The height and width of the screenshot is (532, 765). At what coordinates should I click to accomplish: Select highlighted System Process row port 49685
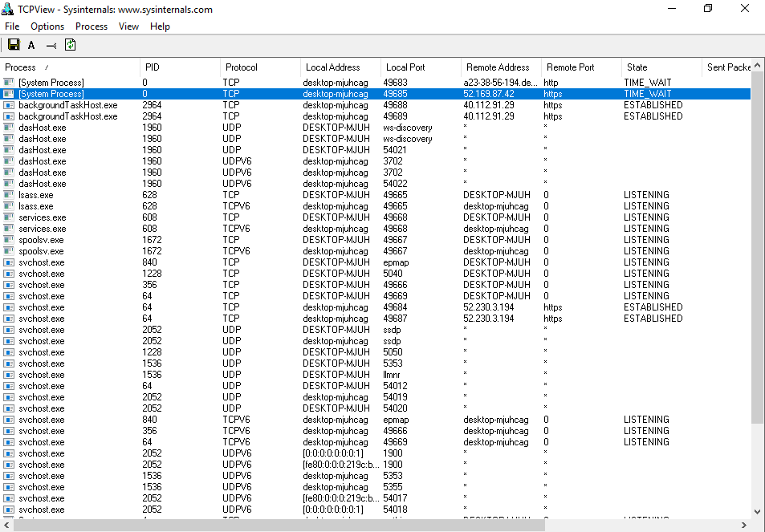[x=376, y=94]
